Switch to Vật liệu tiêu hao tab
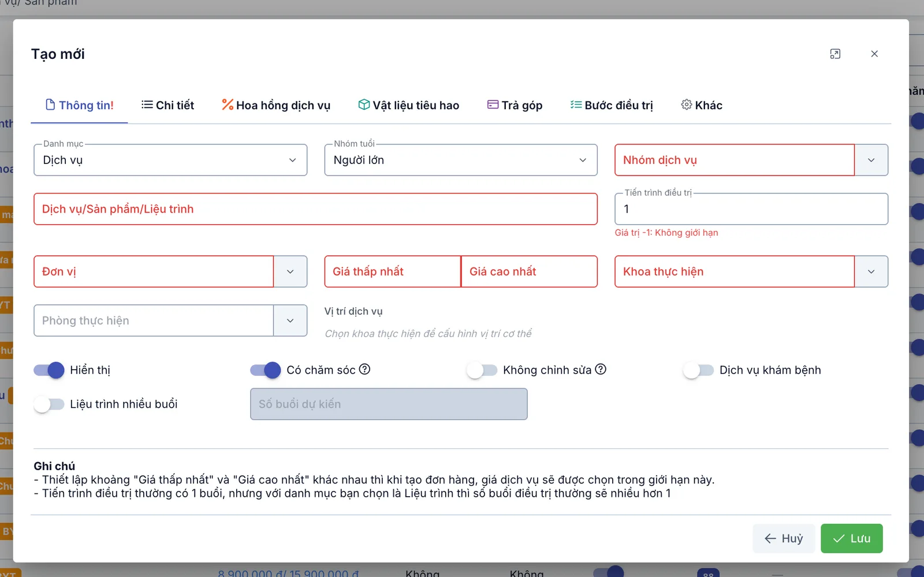Image resolution: width=924 pixels, height=577 pixels. click(409, 105)
